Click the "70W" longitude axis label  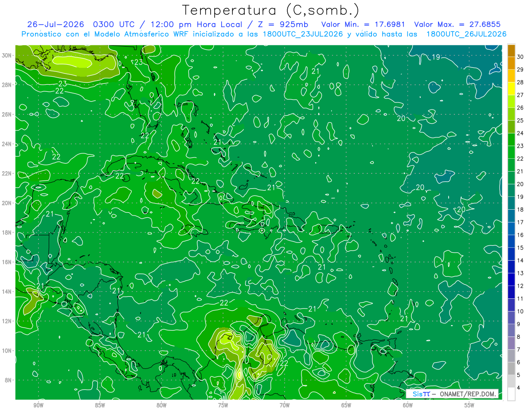285,405
